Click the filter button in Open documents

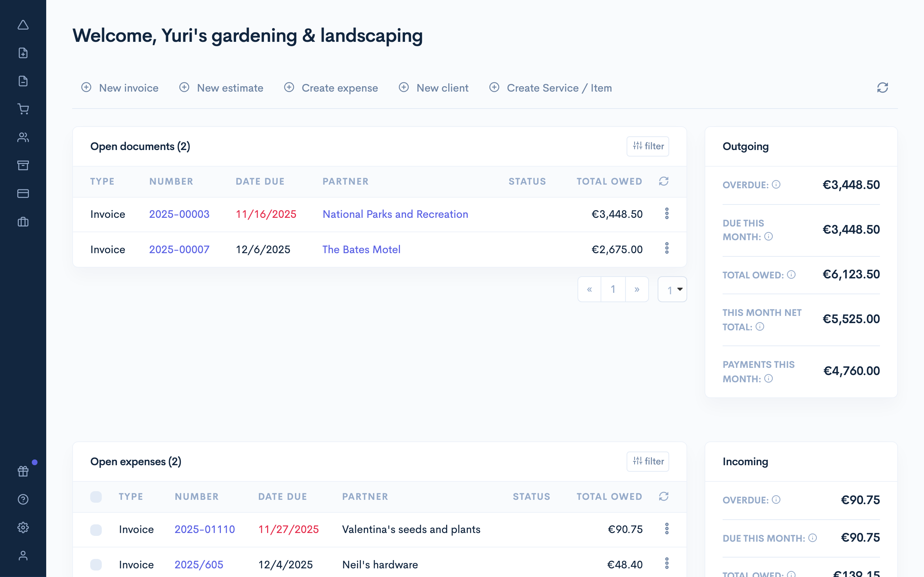(x=648, y=146)
